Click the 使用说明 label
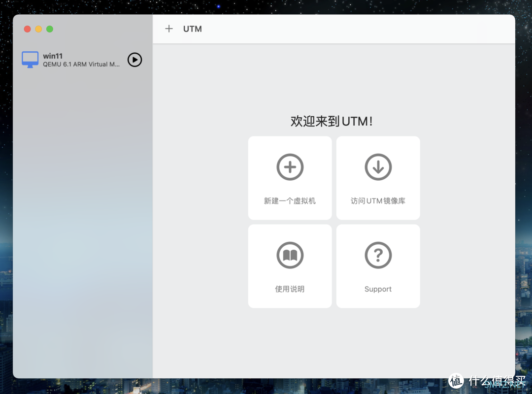Screen dimensions: 532x394 [290, 289]
